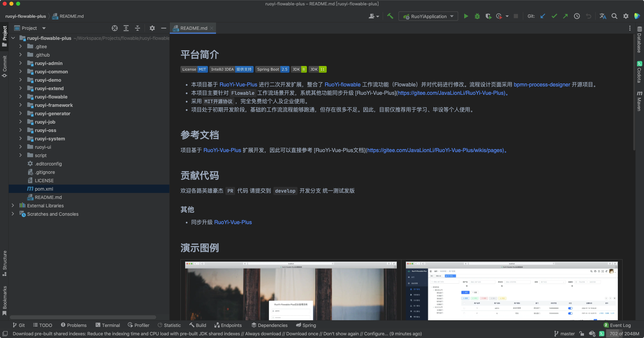Screen dimensions: 644x338
Task: Collapse all in Project panel
Action: click(138, 28)
